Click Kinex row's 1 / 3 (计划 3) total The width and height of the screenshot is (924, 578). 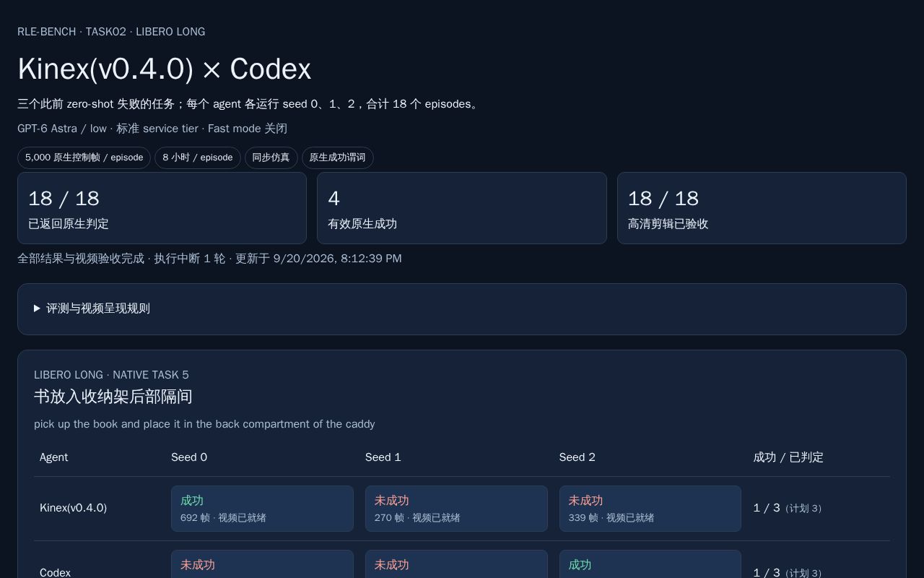[x=788, y=508]
